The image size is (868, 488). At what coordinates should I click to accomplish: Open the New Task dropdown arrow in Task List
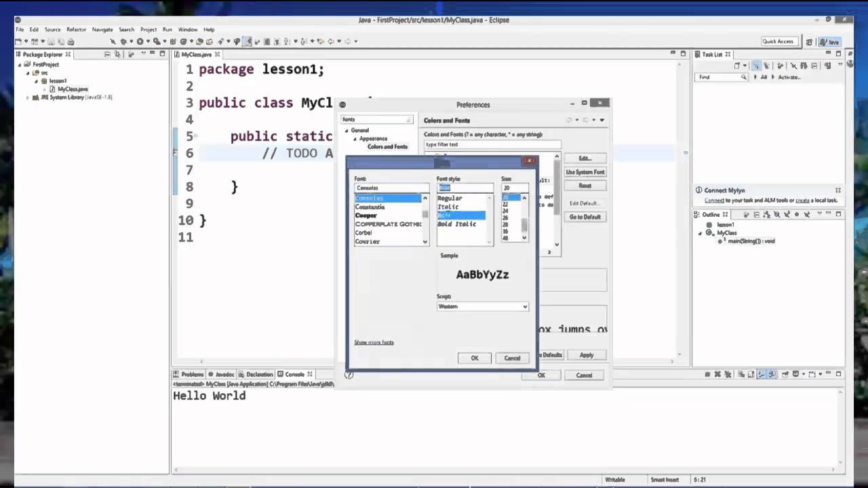pyautogui.click(x=745, y=66)
